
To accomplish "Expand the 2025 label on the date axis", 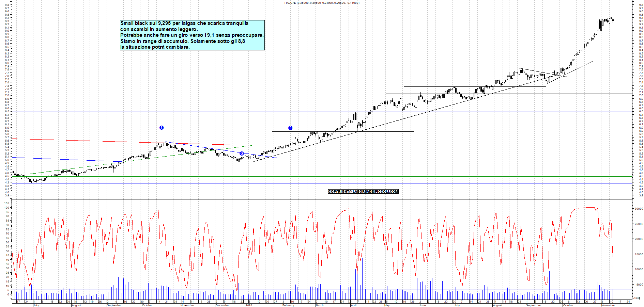I will pyautogui.click(x=249, y=305).
